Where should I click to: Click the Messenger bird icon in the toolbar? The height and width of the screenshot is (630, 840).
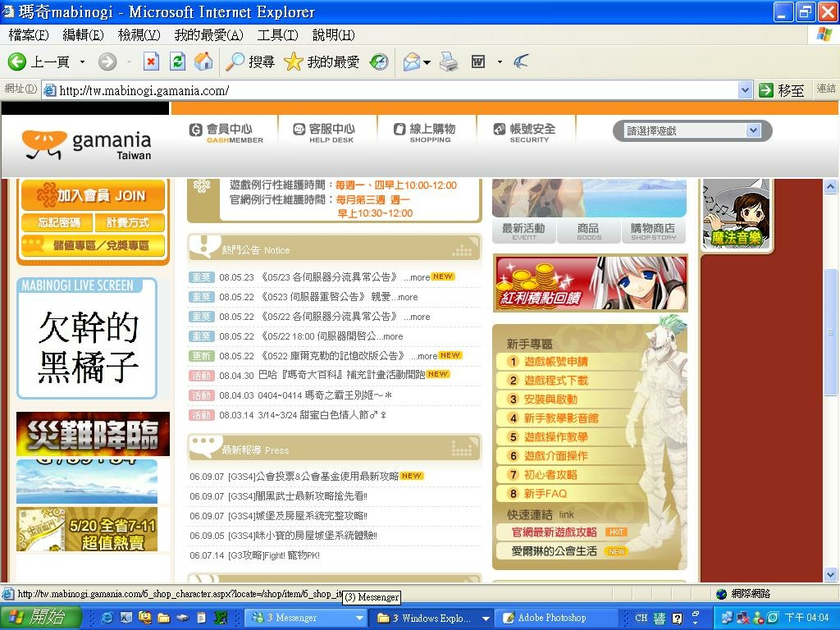(x=521, y=62)
